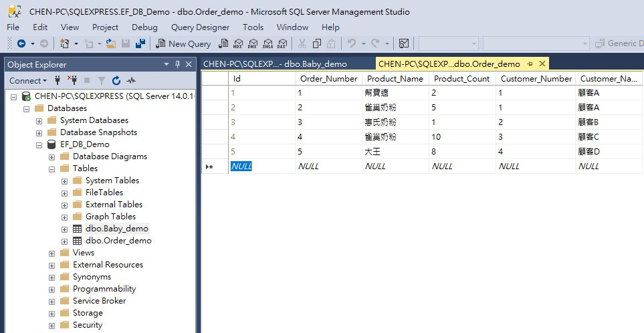Click the Undo toolbar icon
The image size is (644, 333).
(x=351, y=43)
